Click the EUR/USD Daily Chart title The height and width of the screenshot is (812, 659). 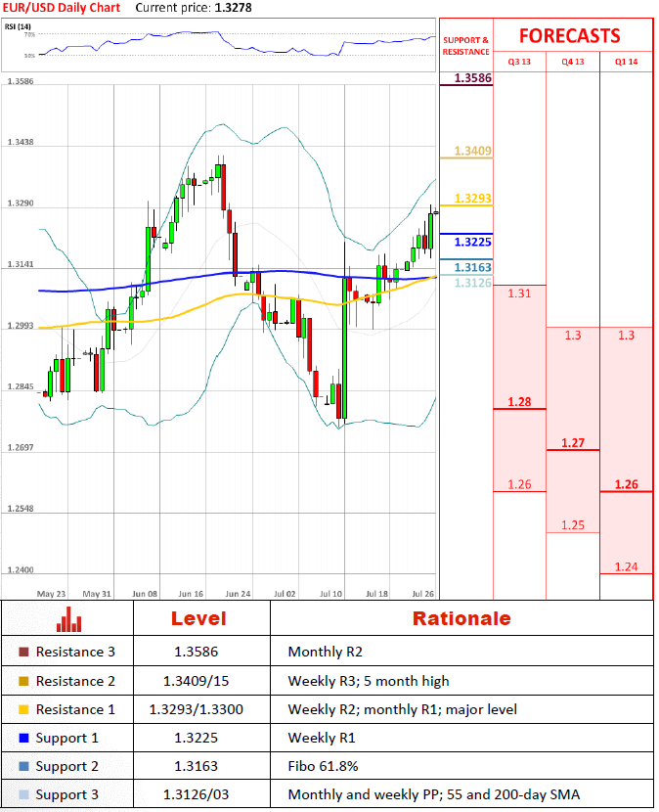click(61, 8)
